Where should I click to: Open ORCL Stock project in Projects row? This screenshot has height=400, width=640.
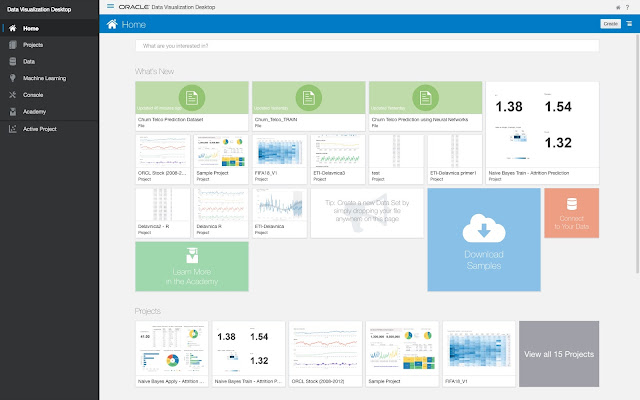[325, 354]
